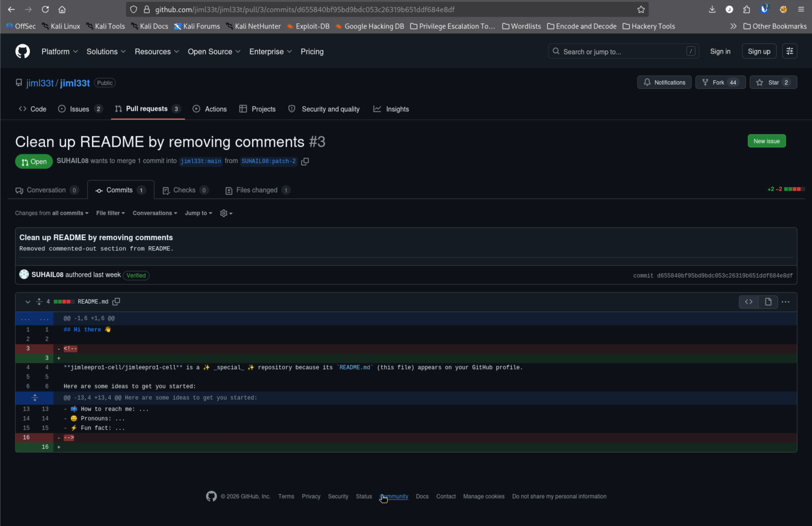Copy the README.md file path
The image size is (812, 526).
pos(116,301)
